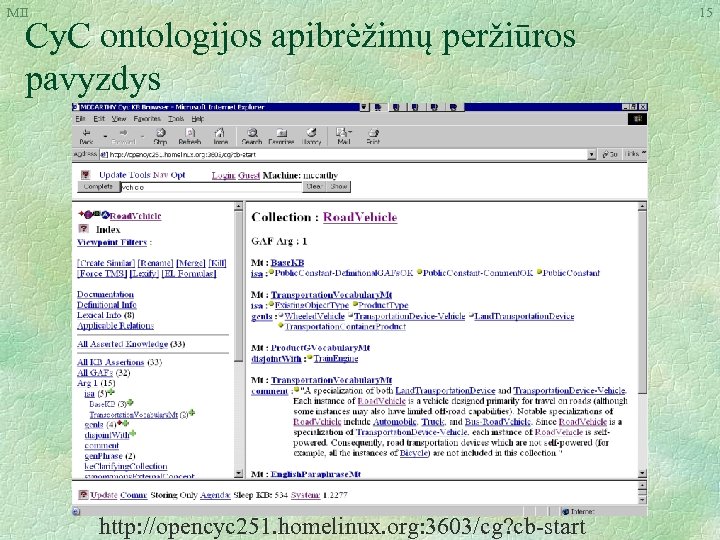Viewport: 720px width, 540px height.
Task: Open the Applicable Relations link
Action: click(115, 326)
